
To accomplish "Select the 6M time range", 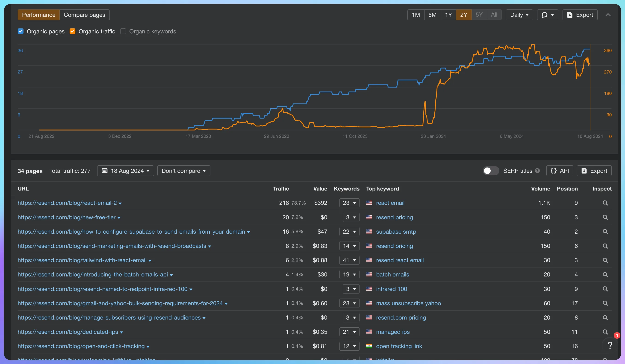I will click(x=433, y=15).
